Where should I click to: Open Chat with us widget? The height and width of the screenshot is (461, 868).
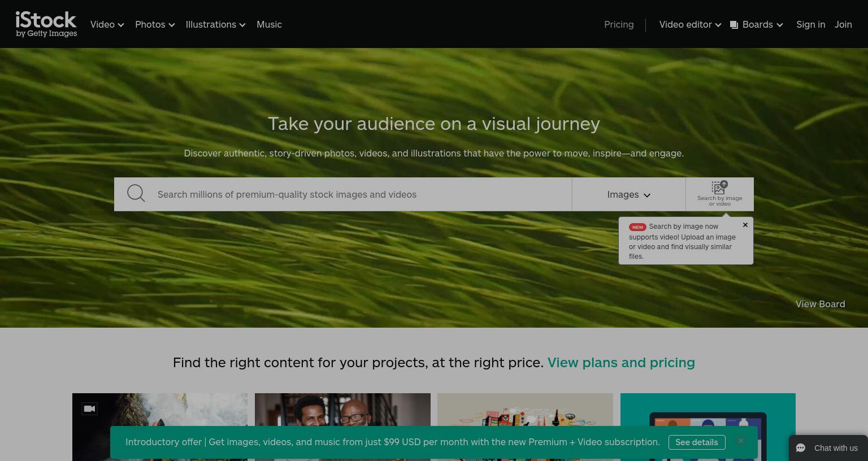(828, 448)
